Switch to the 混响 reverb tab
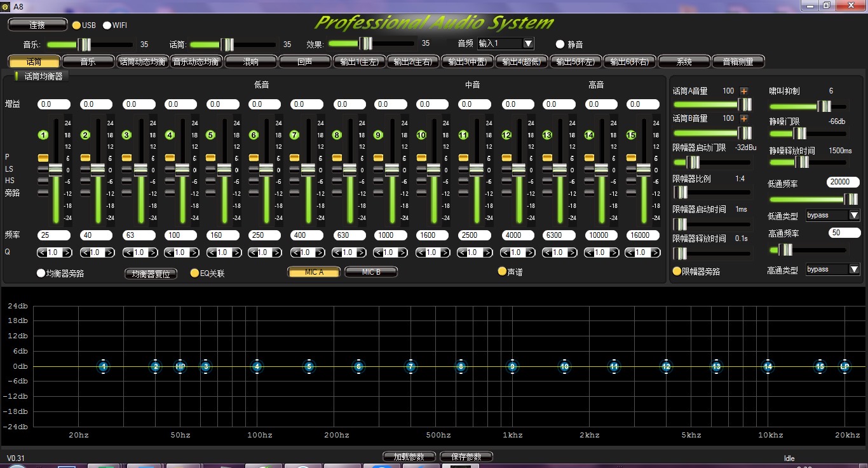Screen dimensions: 868x468 pos(250,62)
